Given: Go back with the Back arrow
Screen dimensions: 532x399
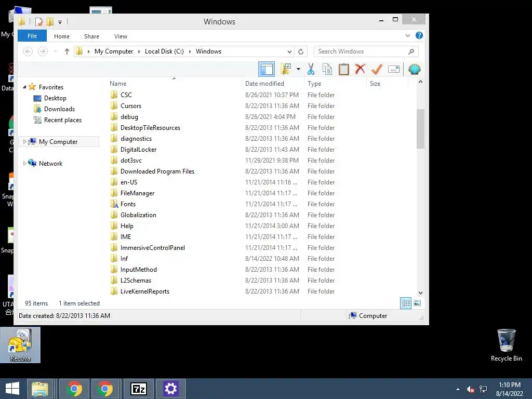Looking at the screenshot, I should pos(28,51).
